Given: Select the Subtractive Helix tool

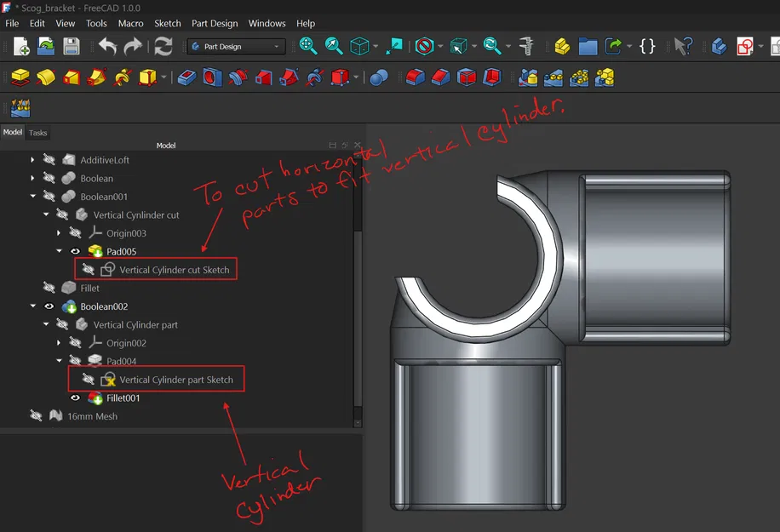Looking at the screenshot, I should tap(314, 77).
